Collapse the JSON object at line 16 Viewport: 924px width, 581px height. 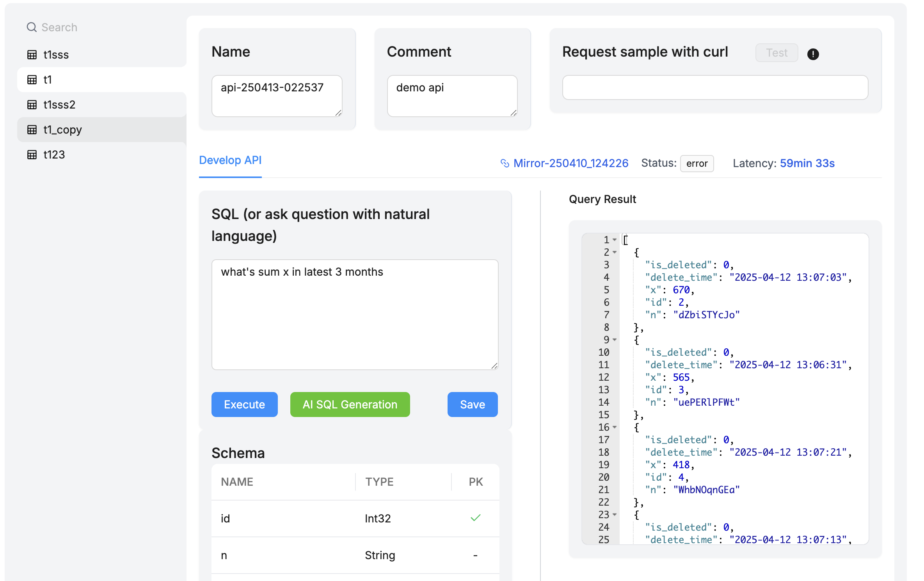pos(615,427)
